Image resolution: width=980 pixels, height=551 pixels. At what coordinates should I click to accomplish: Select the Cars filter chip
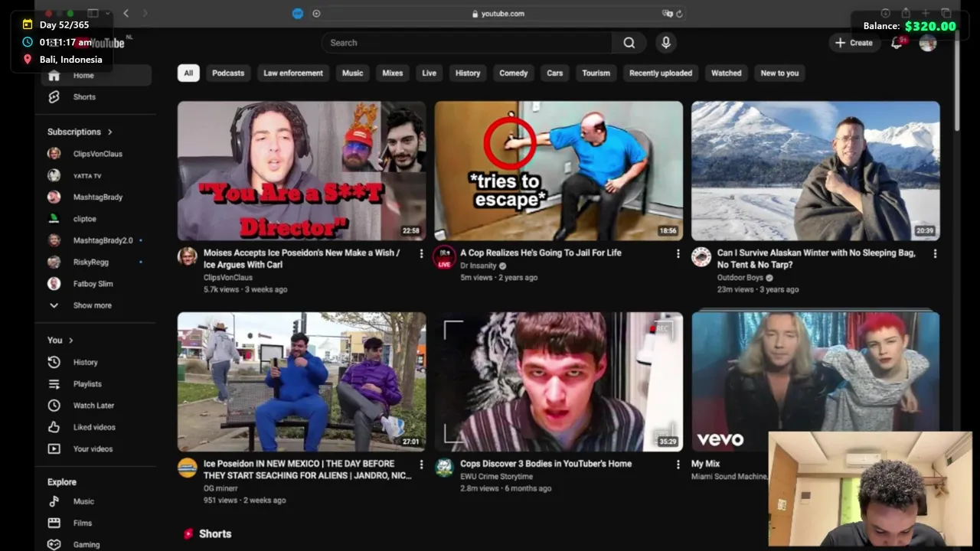point(555,73)
